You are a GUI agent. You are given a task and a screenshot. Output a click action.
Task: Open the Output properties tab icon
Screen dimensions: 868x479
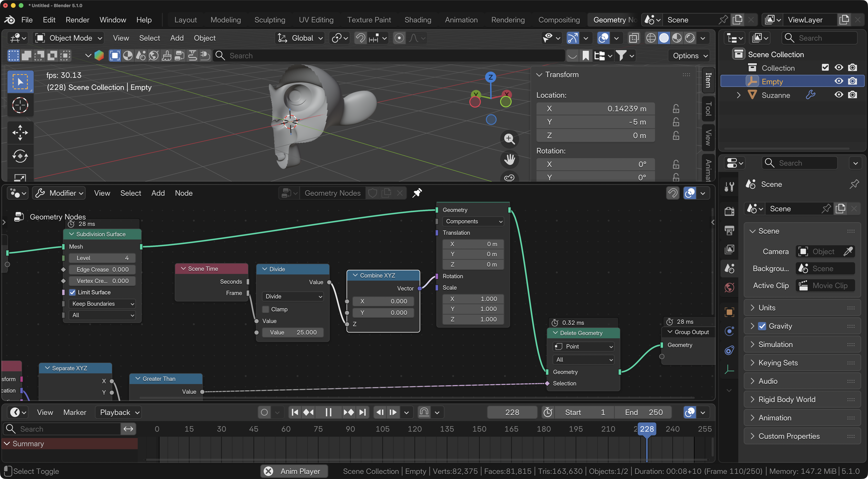click(x=729, y=230)
